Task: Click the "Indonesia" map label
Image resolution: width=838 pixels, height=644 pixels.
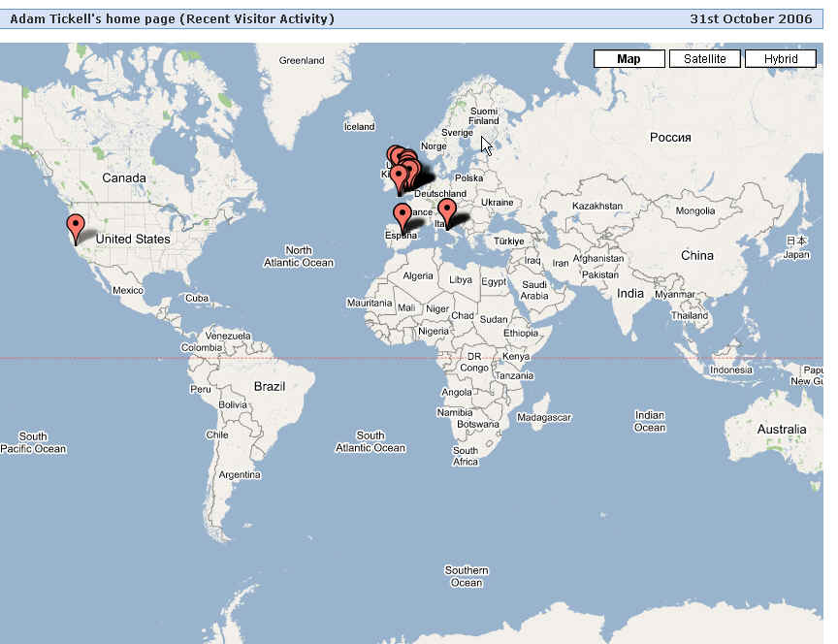Action: (730, 370)
